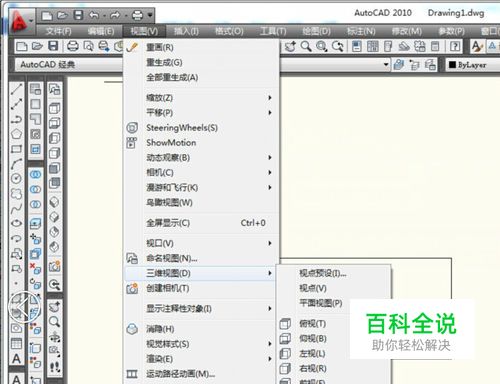Open the 标注(N) menu
The height and width of the screenshot is (384, 500).
(x=361, y=31)
